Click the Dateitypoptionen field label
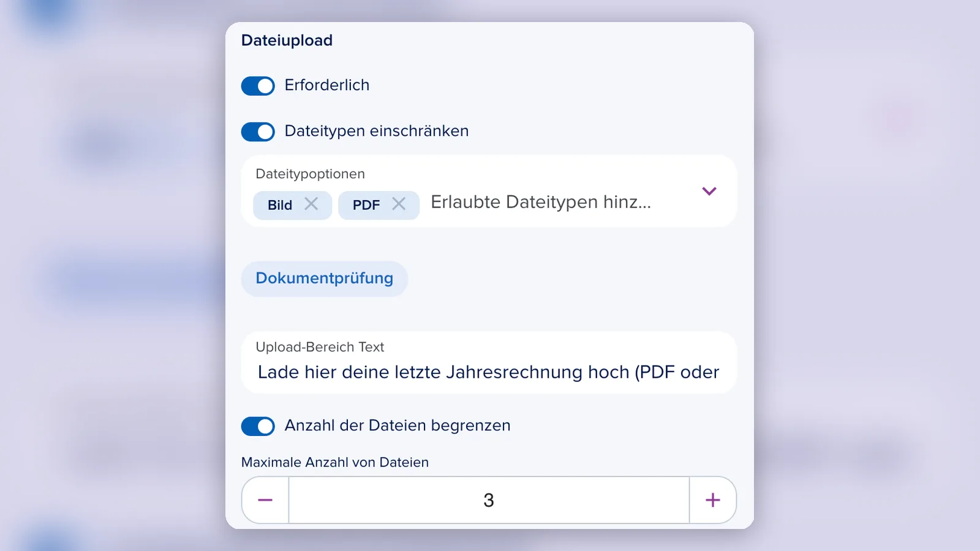 310,174
